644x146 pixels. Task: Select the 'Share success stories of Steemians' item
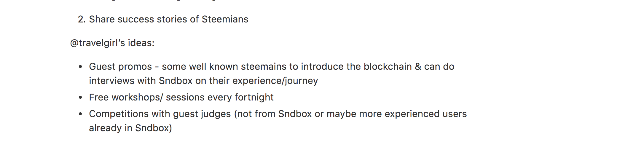tap(168, 19)
